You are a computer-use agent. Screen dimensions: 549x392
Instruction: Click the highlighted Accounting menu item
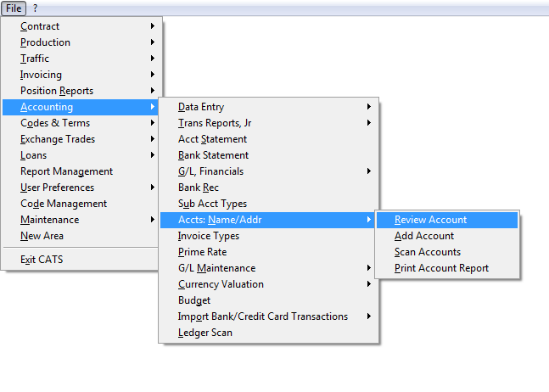click(81, 107)
